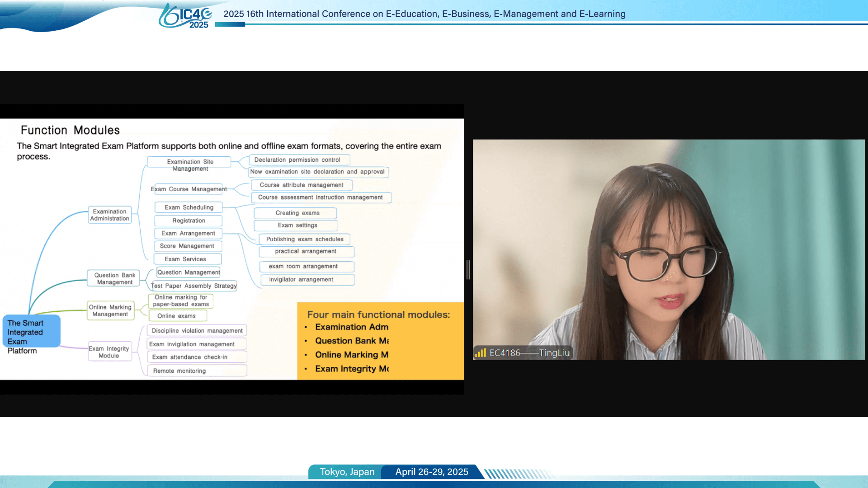
Task: Select the Examination Administration node
Action: 109,215
